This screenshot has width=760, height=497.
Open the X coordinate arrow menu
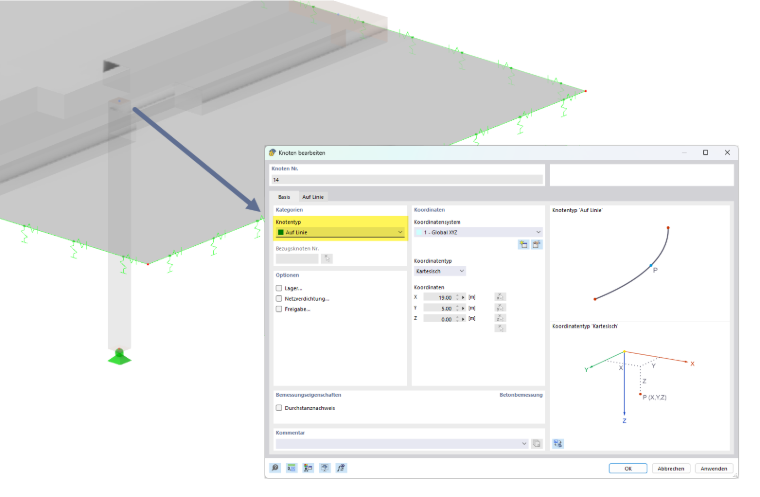(x=463, y=297)
